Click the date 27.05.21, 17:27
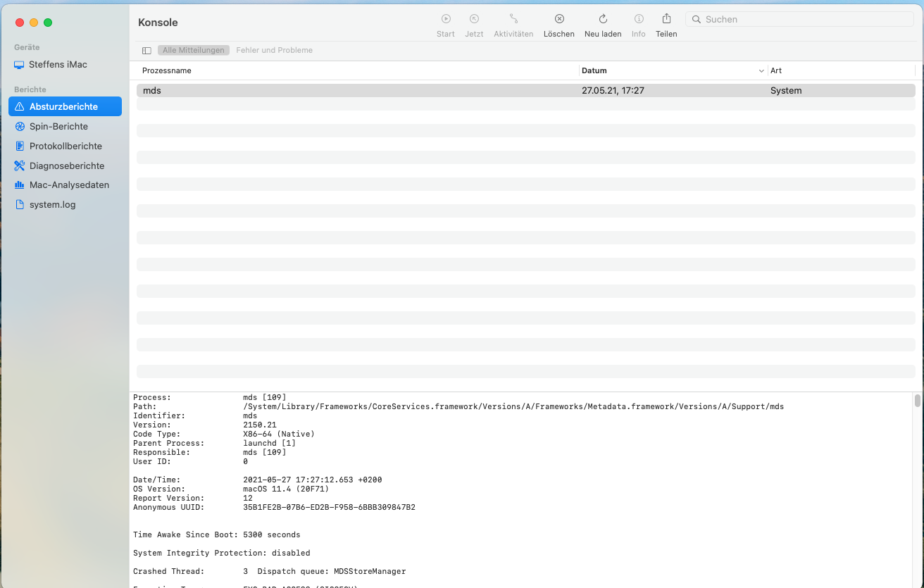The image size is (924, 588). pos(613,91)
